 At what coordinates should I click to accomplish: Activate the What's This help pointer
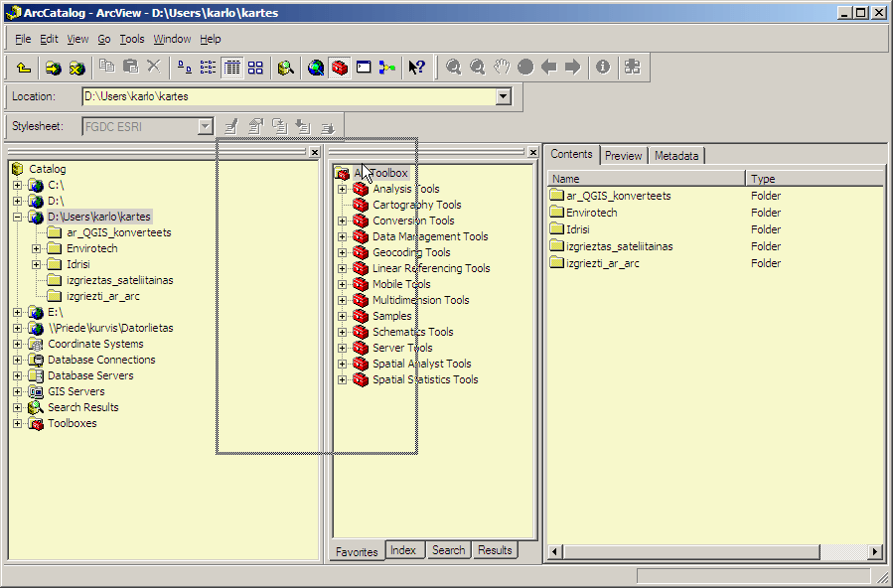pyautogui.click(x=417, y=68)
